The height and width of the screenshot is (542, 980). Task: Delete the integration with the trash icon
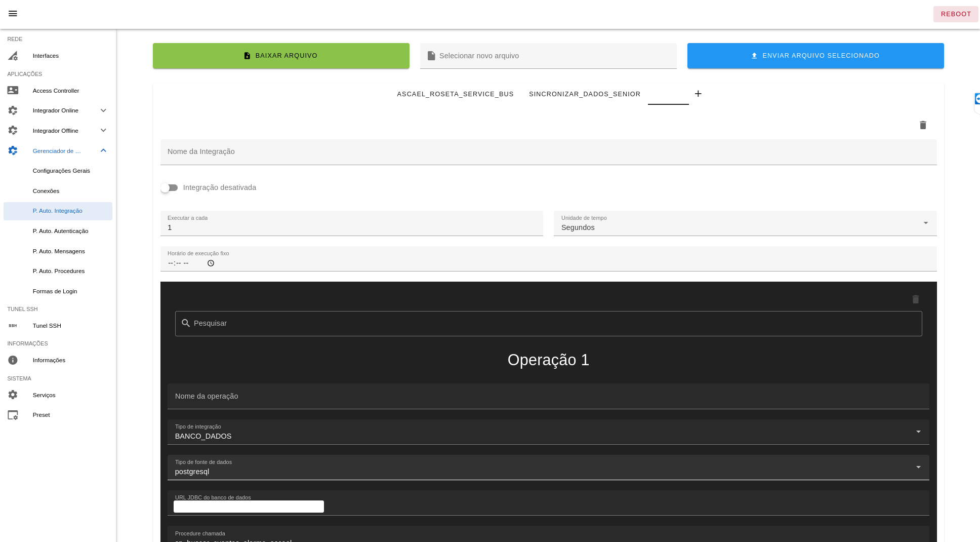pyautogui.click(x=923, y=125)
